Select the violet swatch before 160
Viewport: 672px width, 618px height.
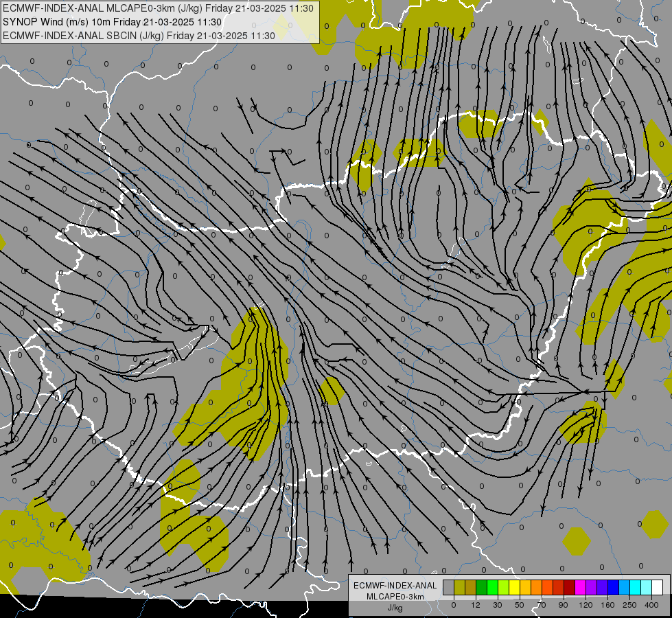[x=603, y=587]
